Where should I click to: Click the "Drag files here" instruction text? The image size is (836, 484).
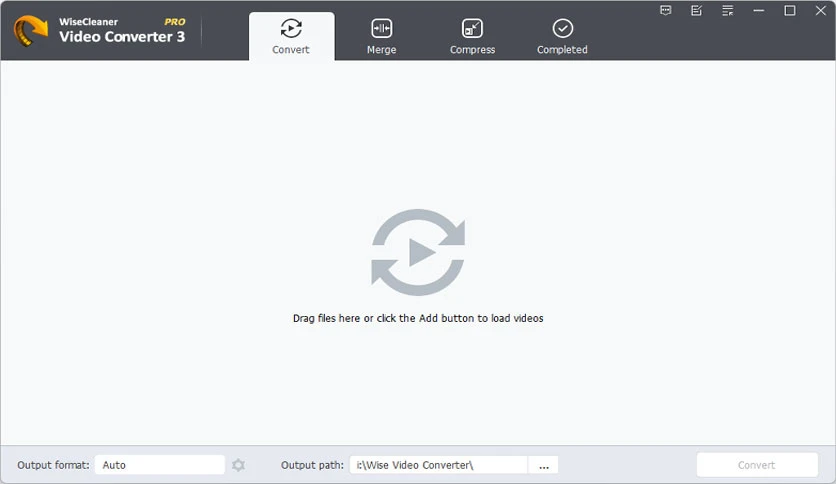pos(418,318)
